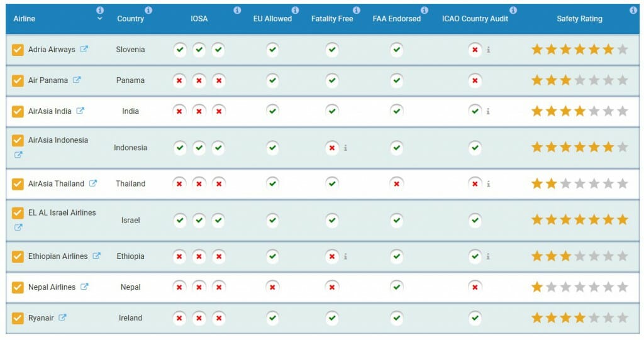The height and width of the screenshot is (340, 644).
Task: Open Ryanair external link icon
Action: click(62, 318)
